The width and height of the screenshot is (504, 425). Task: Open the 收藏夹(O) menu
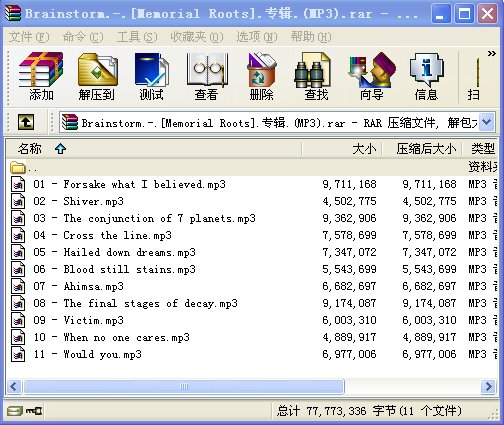click(x=197, y=37)
